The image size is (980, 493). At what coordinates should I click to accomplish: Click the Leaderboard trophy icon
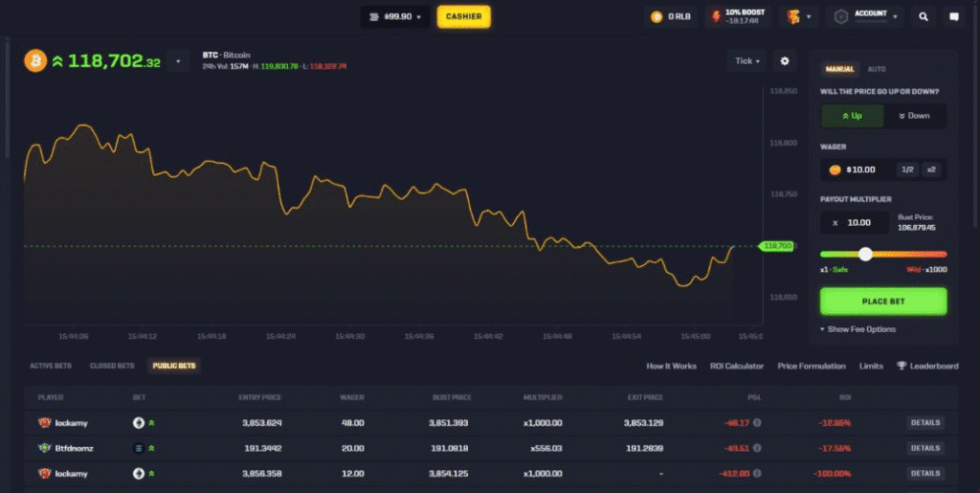click(x=902, y=366)
